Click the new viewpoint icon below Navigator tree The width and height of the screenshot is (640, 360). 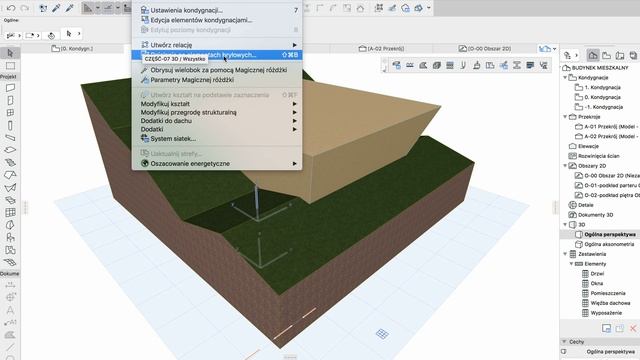tap(607, 328)
